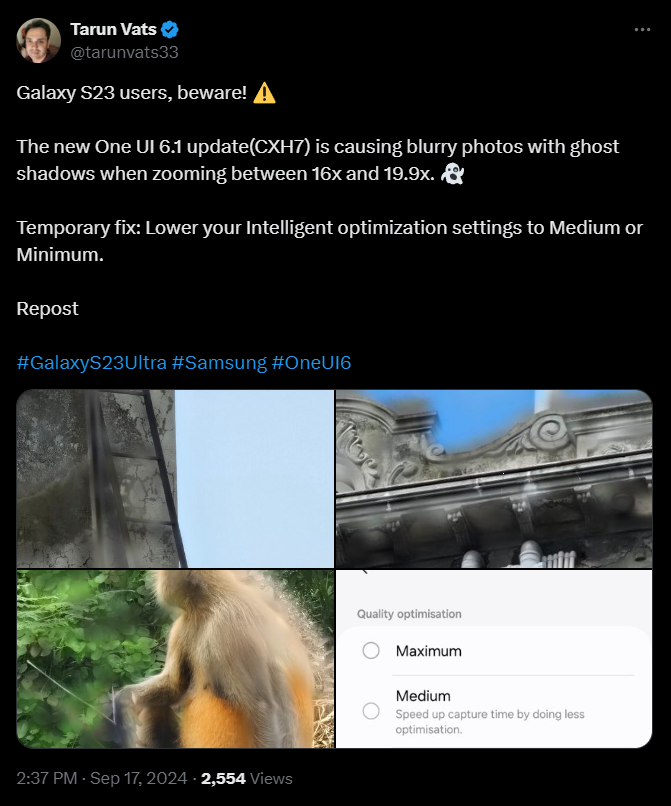Click the ghost emoji in tweet
Image resolution: width=671 pixels, height=806 pixels.
point(453,174)
